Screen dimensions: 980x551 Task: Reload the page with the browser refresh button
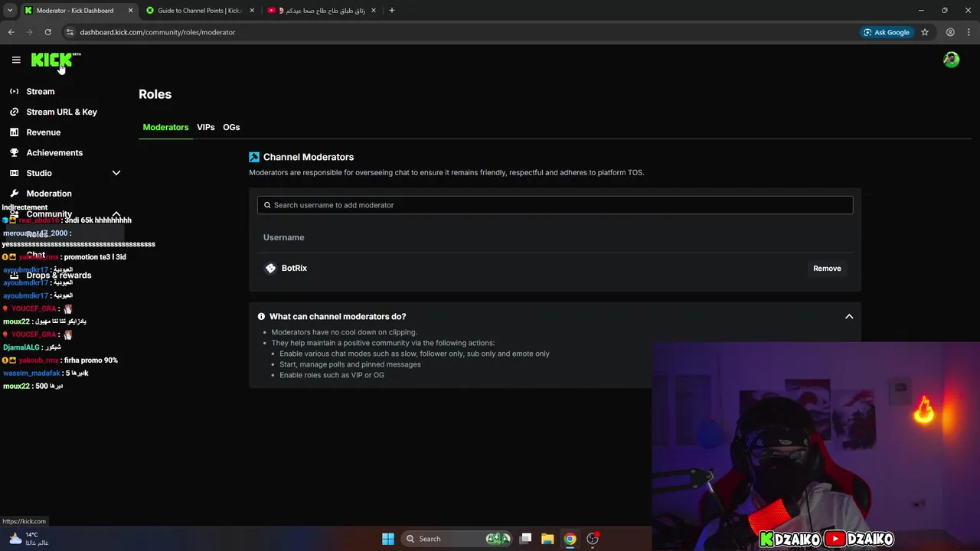tap(47, 32)
